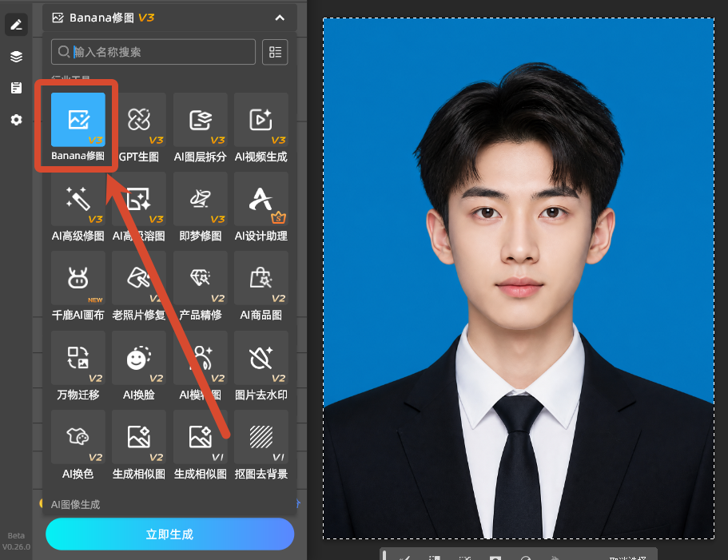Open the 抠图去背景 tool

(261, 437)
